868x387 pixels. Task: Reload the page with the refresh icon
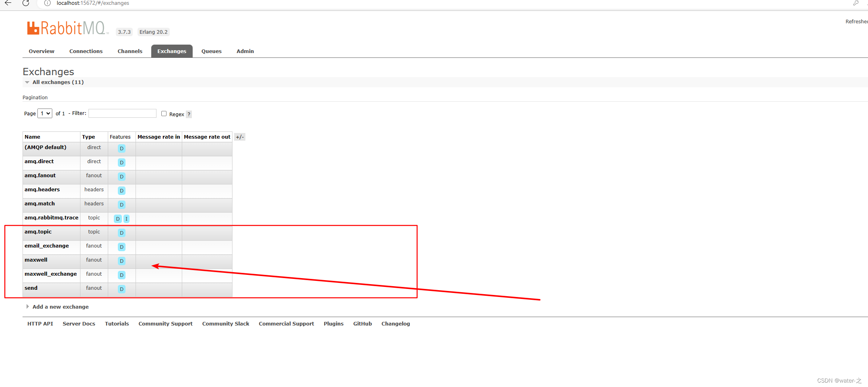[x=26, y=3]
